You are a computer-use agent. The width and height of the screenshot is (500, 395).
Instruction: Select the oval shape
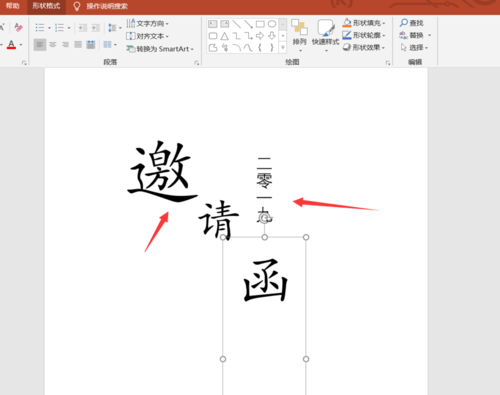[272, 24]
